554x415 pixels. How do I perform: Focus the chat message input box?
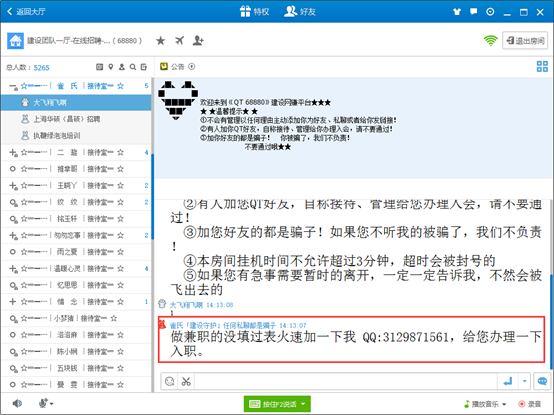tap(346, 381)
